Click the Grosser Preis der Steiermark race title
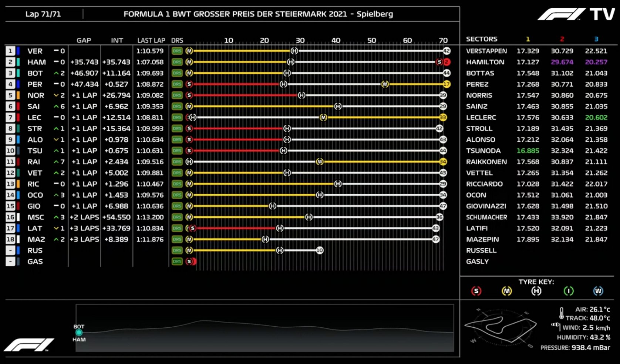This screenshot has width=620, height=364. pos(258,14)
